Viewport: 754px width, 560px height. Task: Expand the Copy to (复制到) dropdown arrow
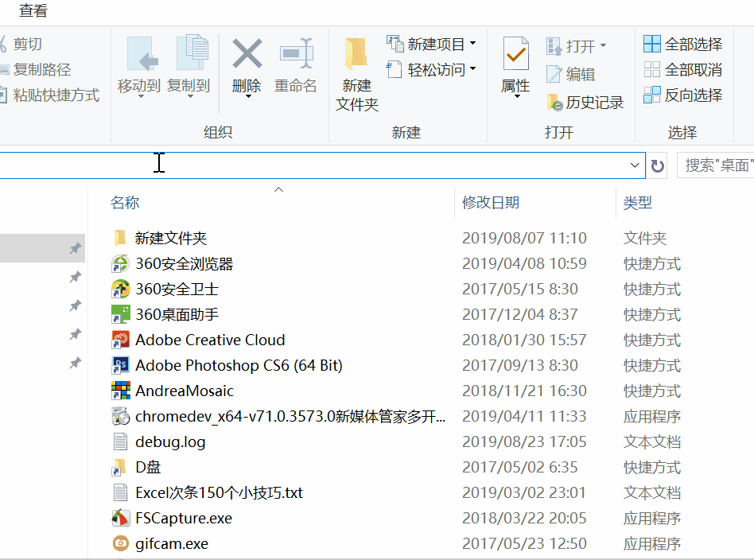tap(190, 97)
